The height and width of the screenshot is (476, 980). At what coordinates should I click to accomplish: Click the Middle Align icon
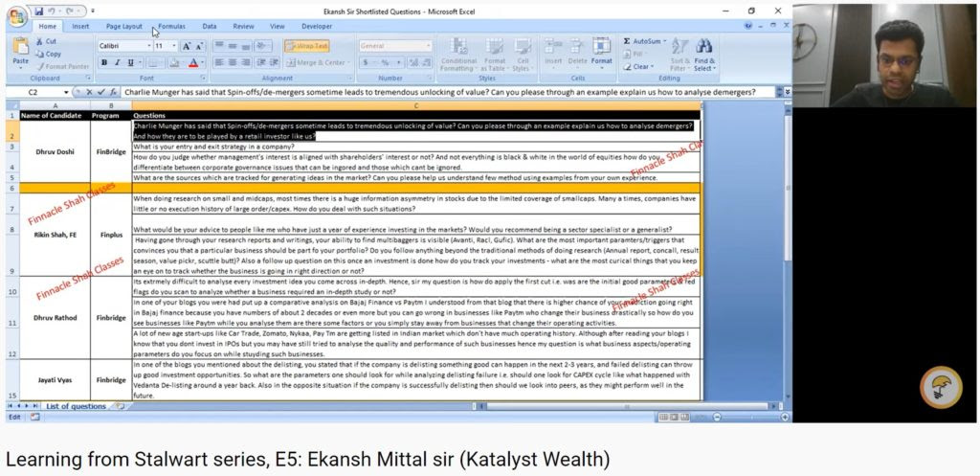(x=232, y=46)
